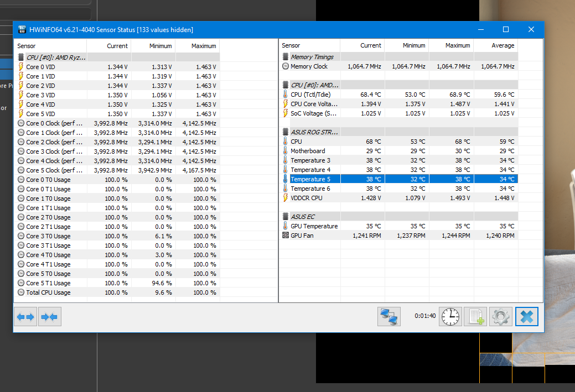The height and width of the screenshot is (392, 575).
Task: Click the 4,167.5 MHz maximum clock value
Action: pyautogui.click(x=199, y=170)
